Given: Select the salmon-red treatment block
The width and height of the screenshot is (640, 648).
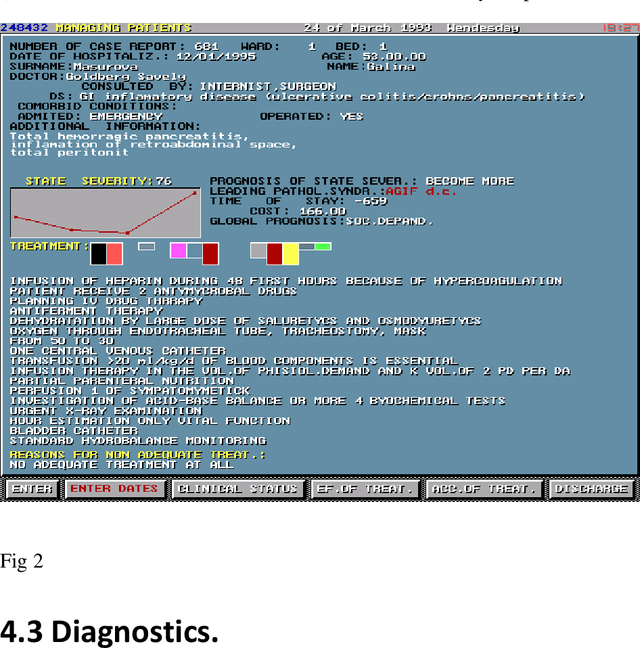Looking at the screenshot, I should [x=115, y=253].
